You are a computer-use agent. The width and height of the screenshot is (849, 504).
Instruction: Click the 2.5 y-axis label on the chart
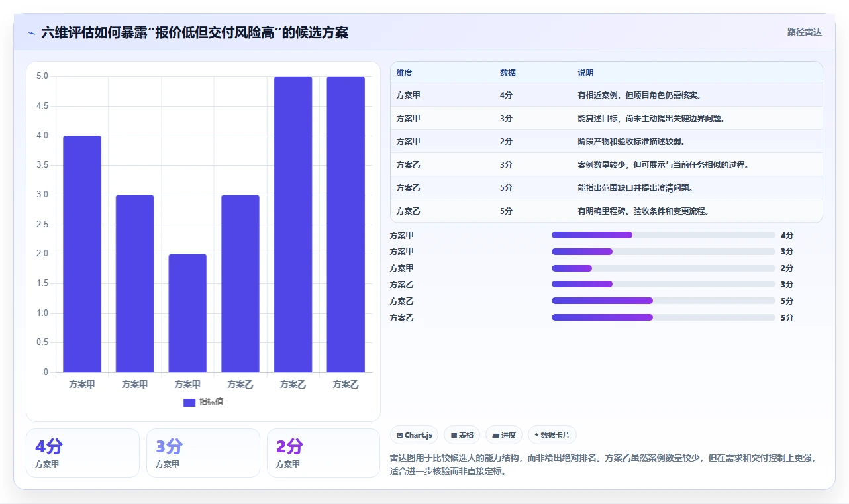42,225
